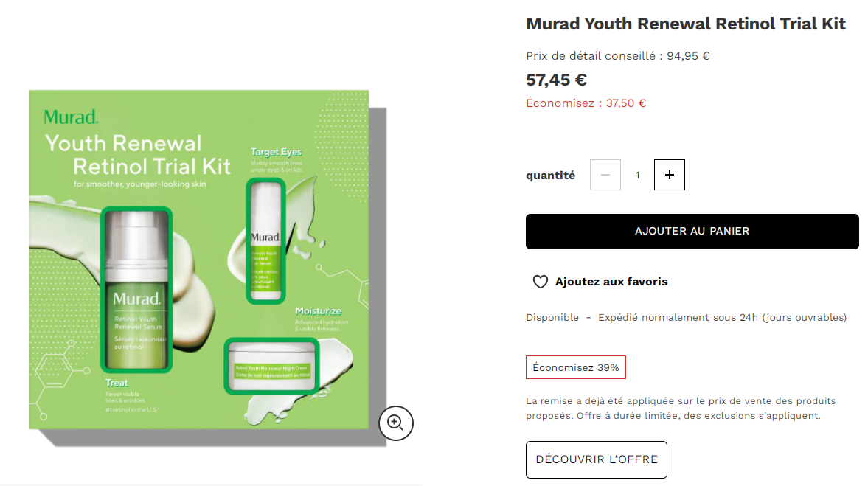
Task: Click the Ajoutez aux favoris label
Action: point(611,282)
